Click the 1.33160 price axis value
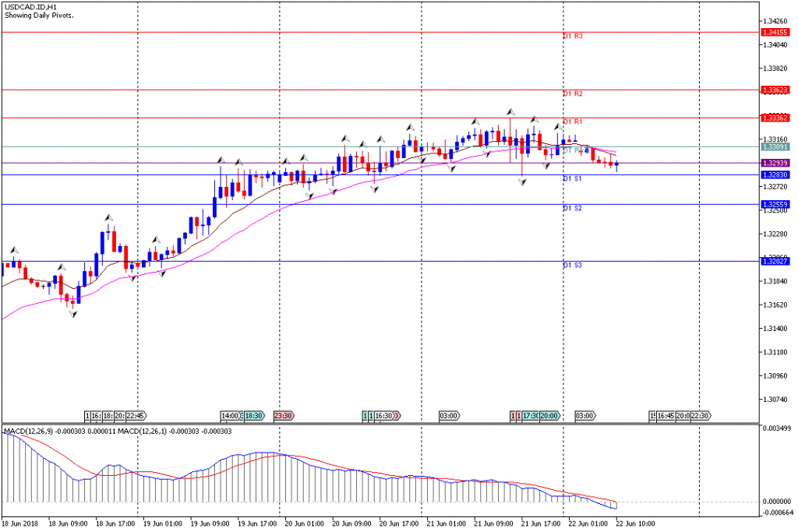Viewport: 798px width, 532px height. point(775,139)
